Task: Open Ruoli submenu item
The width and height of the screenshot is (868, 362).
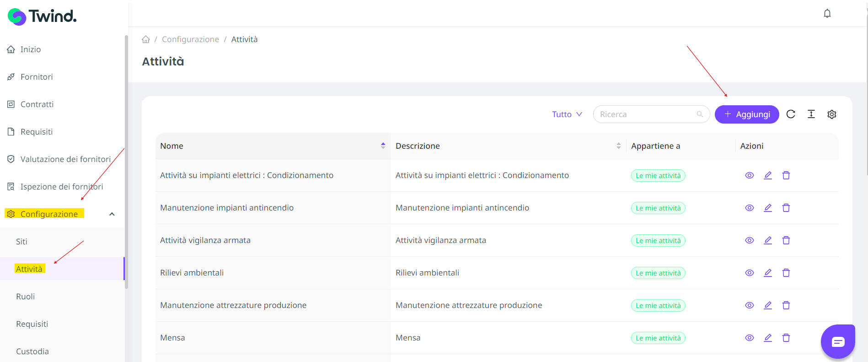Action: pyautogui.click(x=26, y=297)
